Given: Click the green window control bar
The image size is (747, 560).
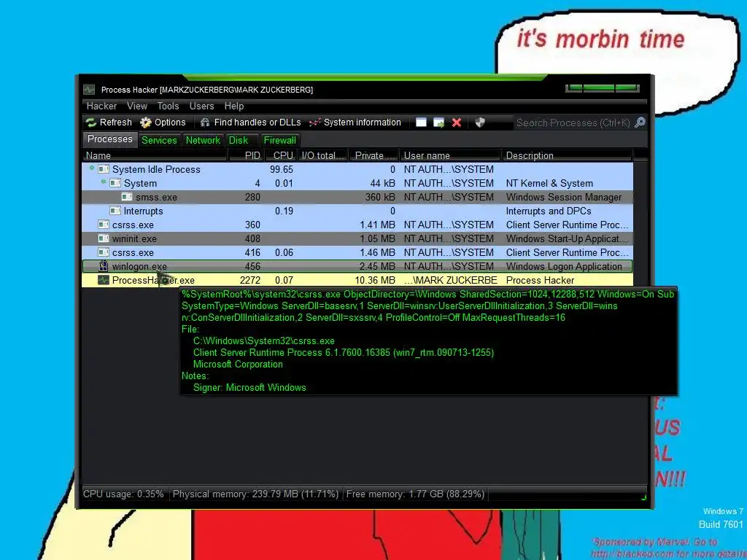Looking at the screenshot, I should click(x=602, y=87).
